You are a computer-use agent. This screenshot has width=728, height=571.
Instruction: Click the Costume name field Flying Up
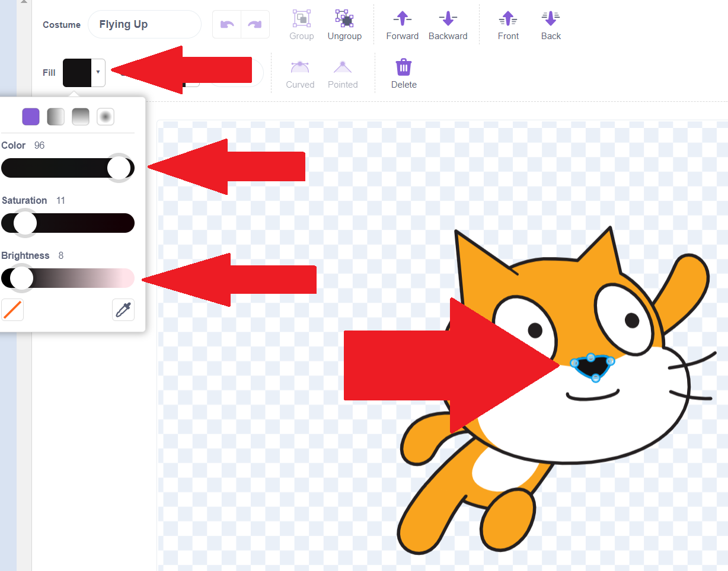coord(145,24)
